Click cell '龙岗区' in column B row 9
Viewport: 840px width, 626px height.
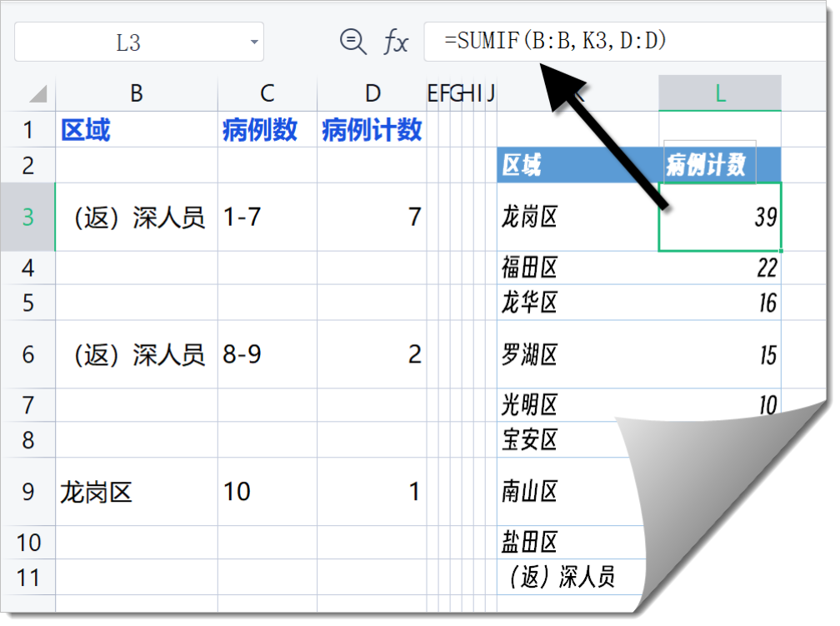tap(137, 492)
